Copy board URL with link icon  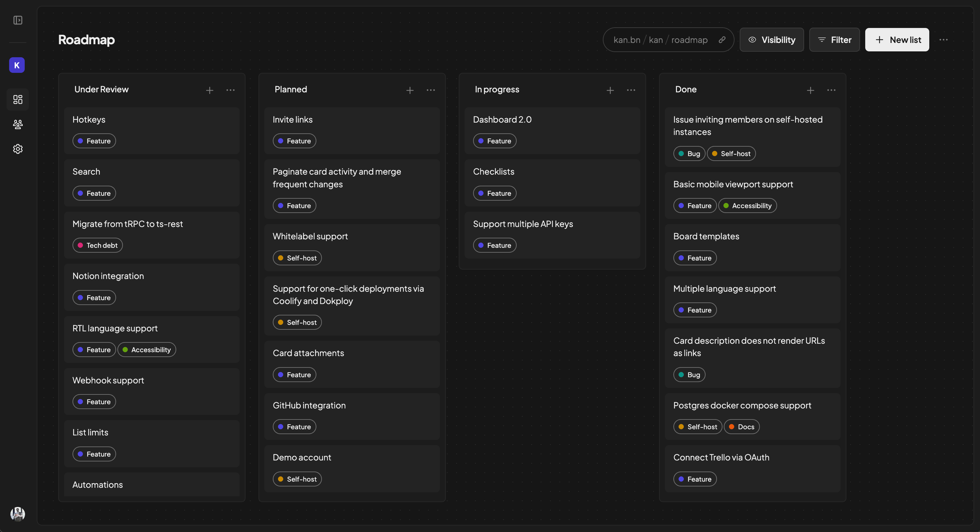click(x=722, y=40)
